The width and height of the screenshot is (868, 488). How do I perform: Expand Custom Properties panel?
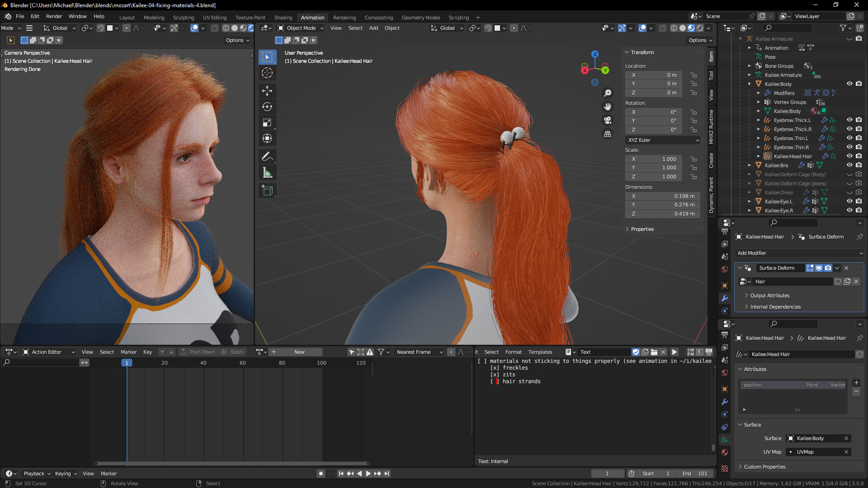point(764,467)
